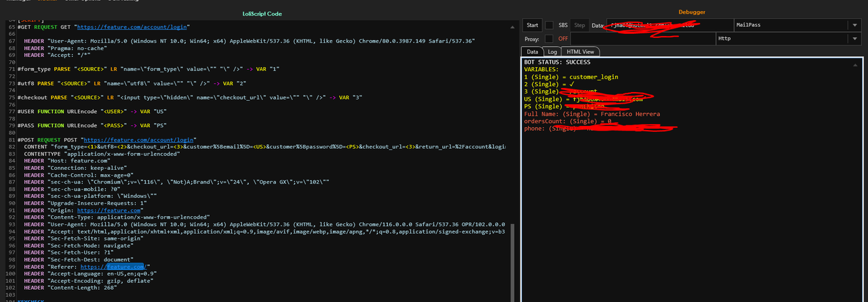Image resolution: width=868 pixels, height=302 pixels.
Task: Click the HEADER 'Accept-Language: en-US,en;q=0.9' line
Action: (x=92, y=273)
